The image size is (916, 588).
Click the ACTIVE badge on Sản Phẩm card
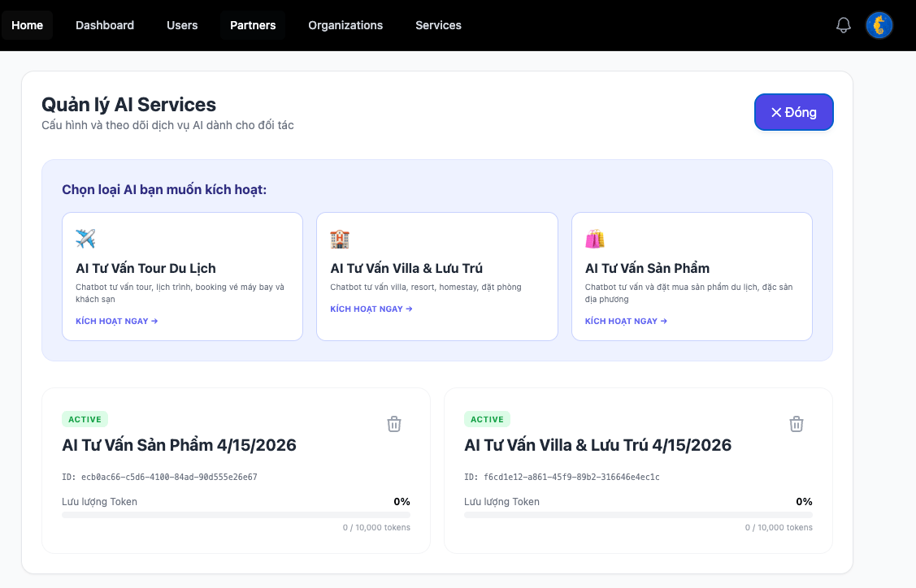tap(85, 419)
